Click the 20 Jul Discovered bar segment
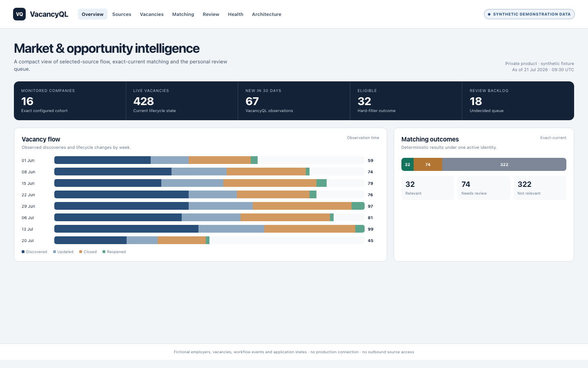 tap(90, 240)
